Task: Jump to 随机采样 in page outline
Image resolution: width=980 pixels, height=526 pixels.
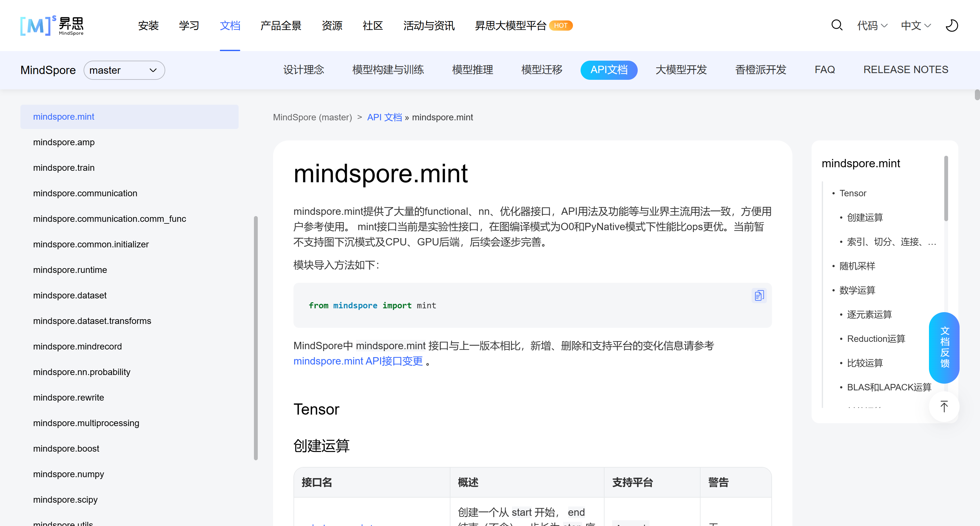Action: pos(857,266)
